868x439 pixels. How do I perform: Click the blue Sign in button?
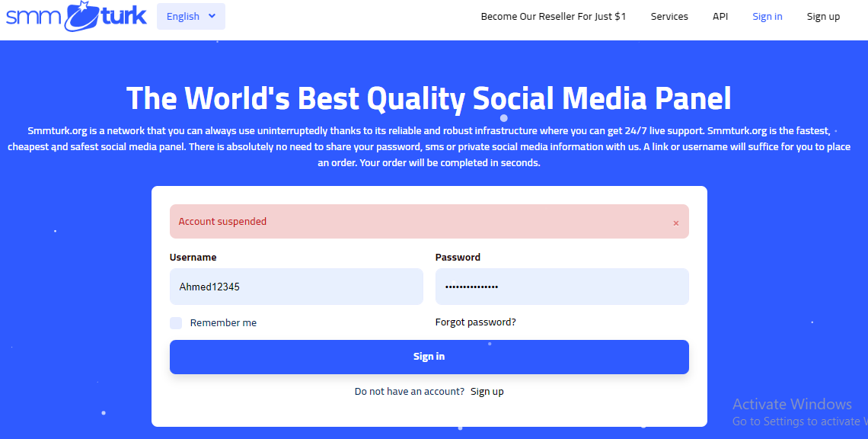click(x=429, y=357)
